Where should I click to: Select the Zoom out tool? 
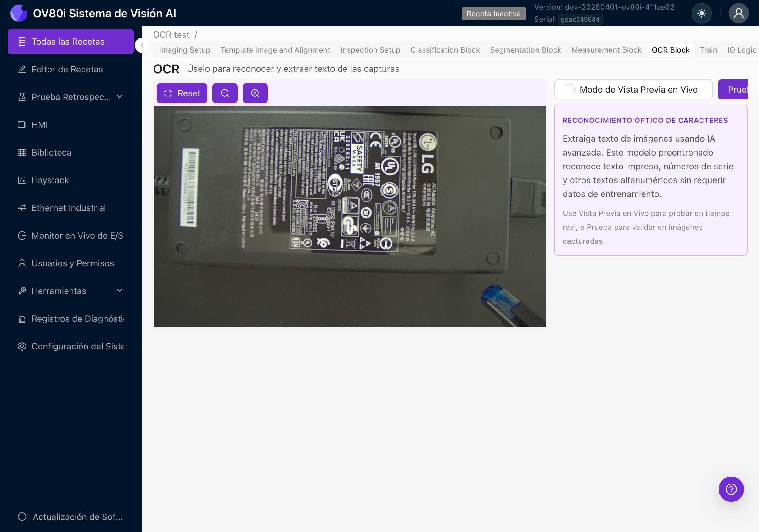pos(225,93)
